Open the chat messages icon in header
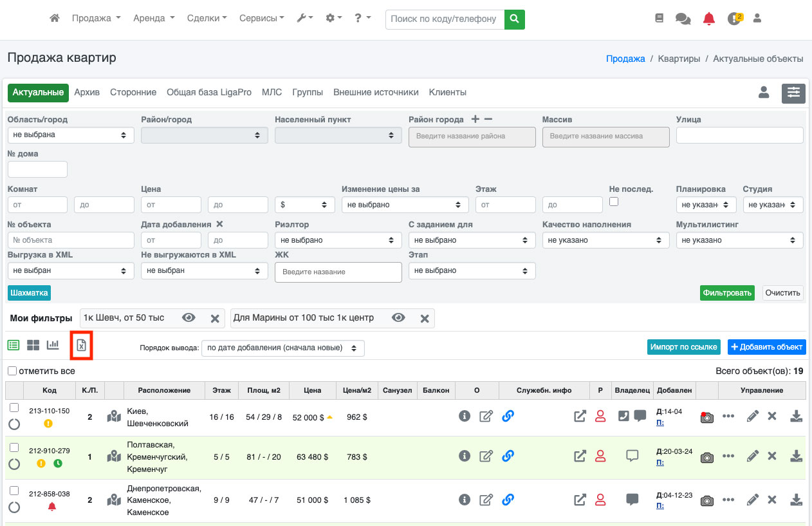Viewport: 812px width, 526px height. click(683, 19)
